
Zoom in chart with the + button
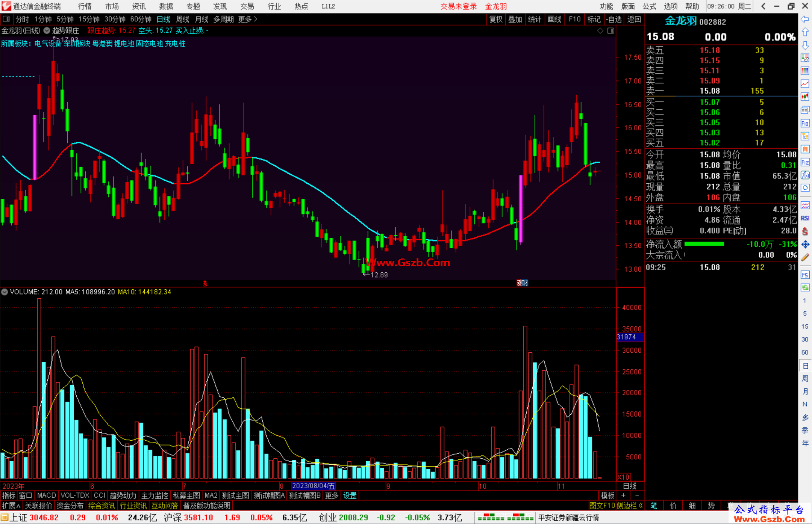[623, 495]
